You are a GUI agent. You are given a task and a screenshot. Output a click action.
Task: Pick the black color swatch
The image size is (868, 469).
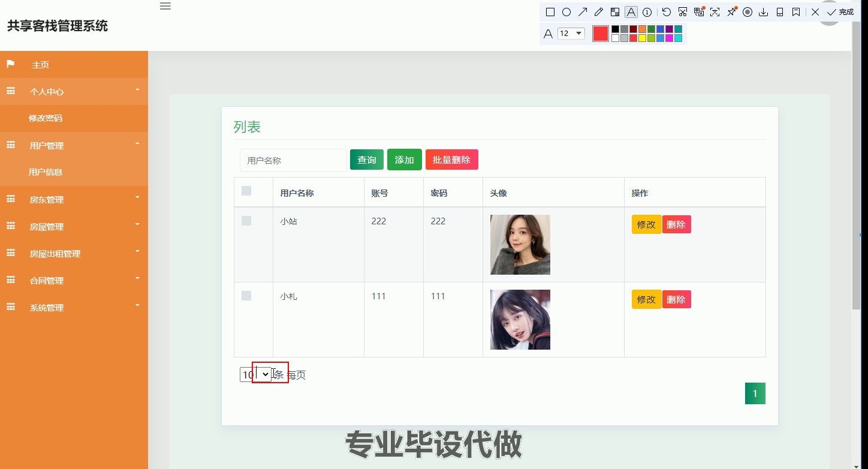pyautogui.click(x=615, y=29)
